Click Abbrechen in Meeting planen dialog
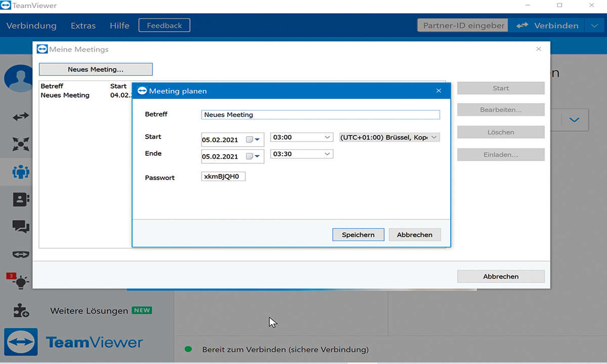This screenshot has height=364, width=607. point(415,235)
